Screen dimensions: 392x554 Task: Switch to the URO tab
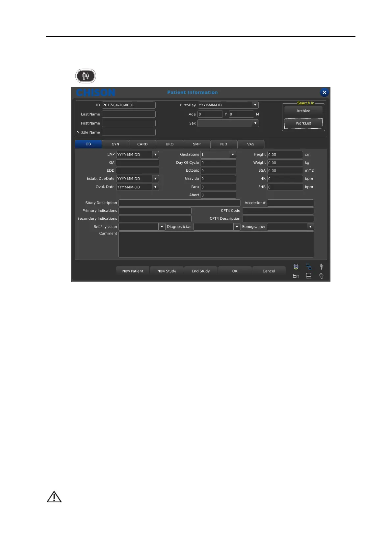[x=170, y=144]
